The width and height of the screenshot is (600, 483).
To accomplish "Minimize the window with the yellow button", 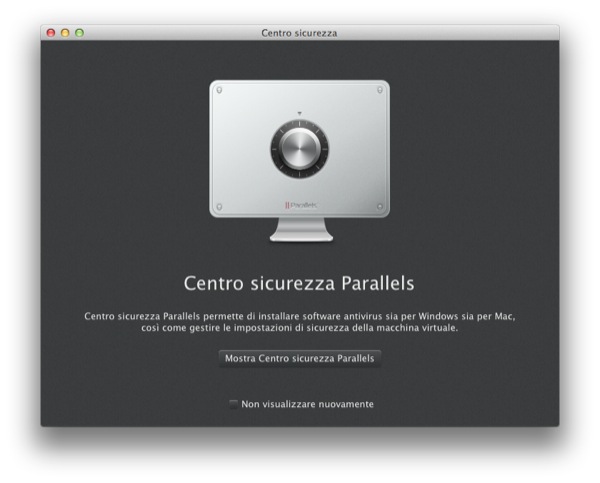I will 65,33.
